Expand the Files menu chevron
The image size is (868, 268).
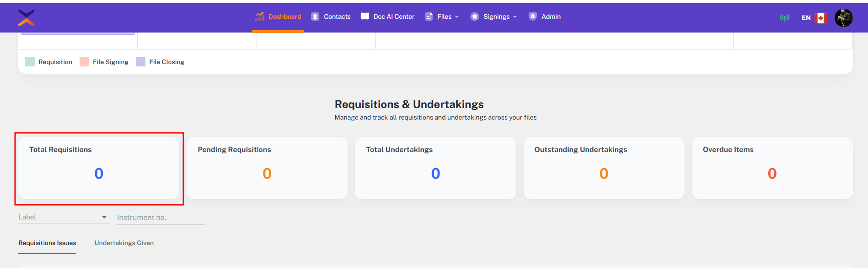pos(457,17)
